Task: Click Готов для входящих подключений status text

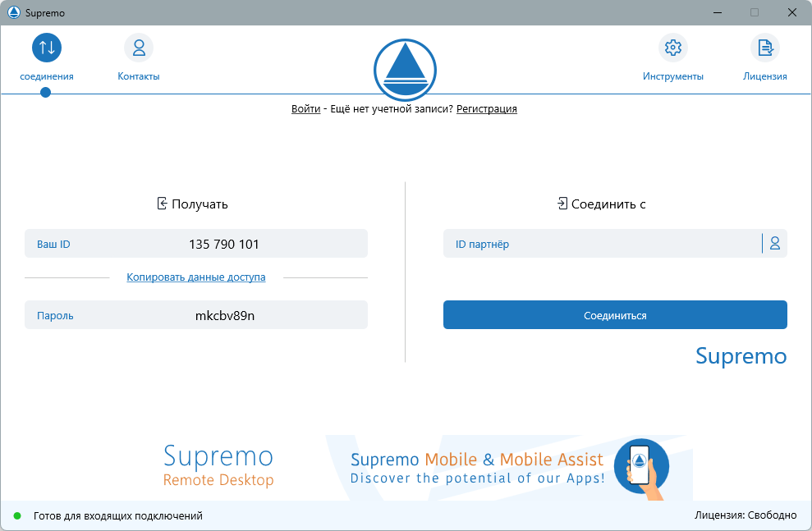Action: [x=118, y=515]
